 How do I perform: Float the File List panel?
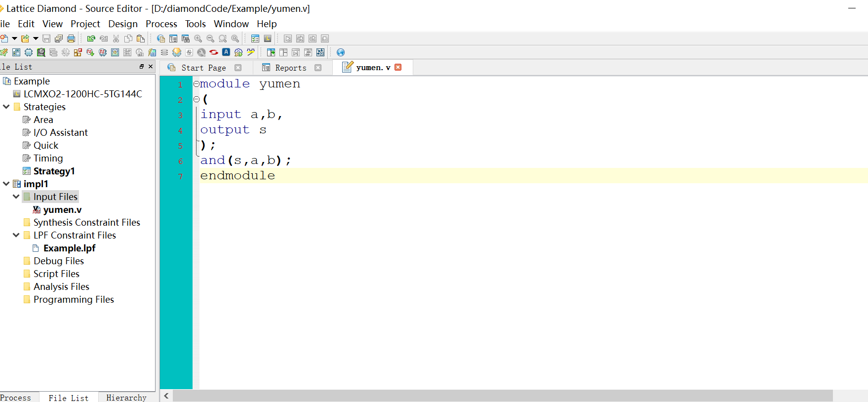(142, 66)
